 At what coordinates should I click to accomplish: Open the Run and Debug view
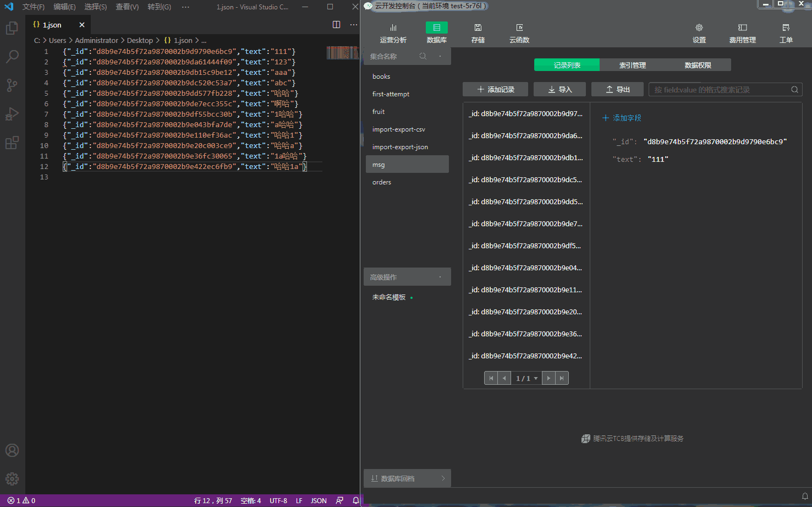tap(12, 114)
